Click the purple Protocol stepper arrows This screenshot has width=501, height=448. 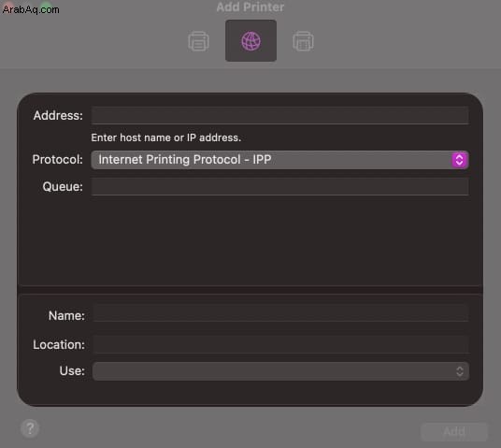[x=460, y=160]
